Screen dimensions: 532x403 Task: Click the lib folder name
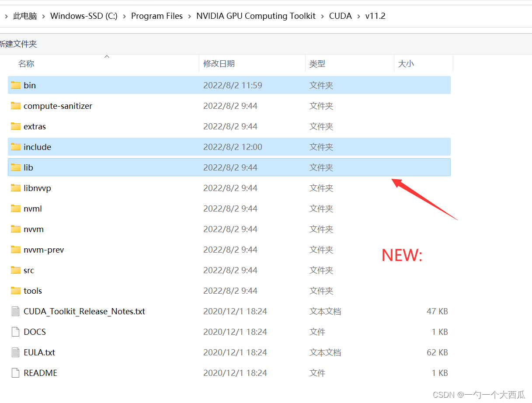point(28,167)
